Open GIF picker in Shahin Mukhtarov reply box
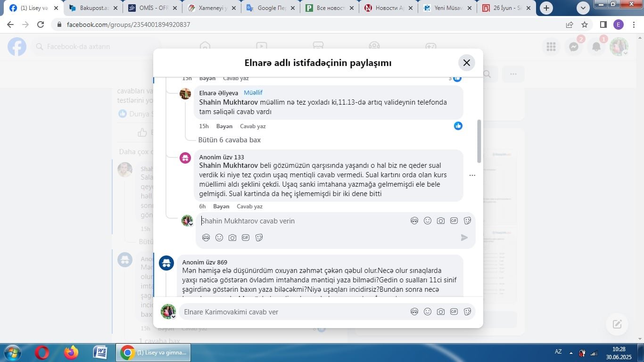 pyautogui.click(x=246, y=238)
